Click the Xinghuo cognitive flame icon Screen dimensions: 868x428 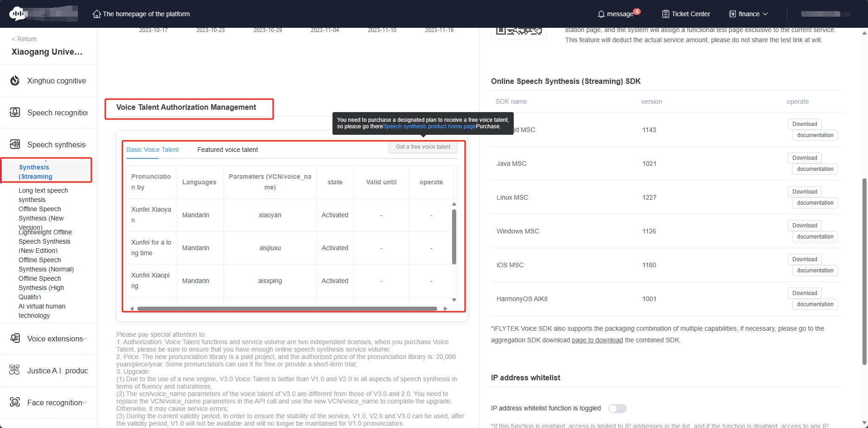coord(15,81)
